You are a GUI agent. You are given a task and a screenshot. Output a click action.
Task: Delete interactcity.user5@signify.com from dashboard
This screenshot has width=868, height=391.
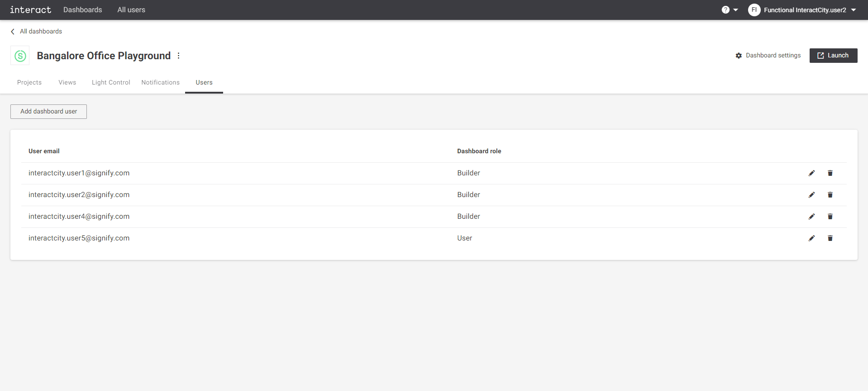tap(830, 238)
